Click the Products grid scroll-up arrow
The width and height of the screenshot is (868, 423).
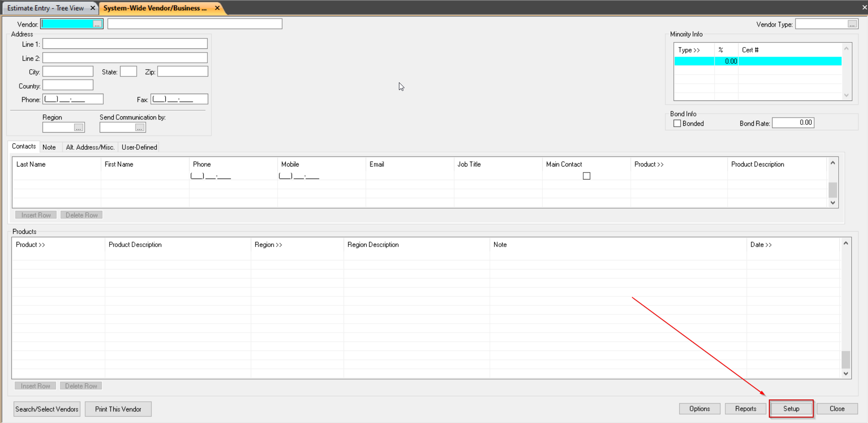(x=845, y=243)
